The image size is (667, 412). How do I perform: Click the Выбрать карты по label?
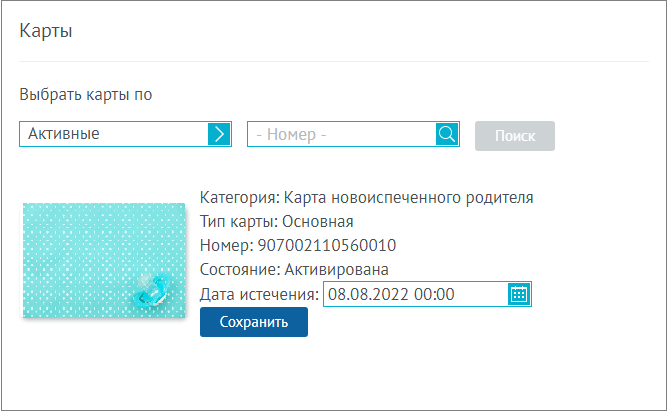tap(86, 94)
